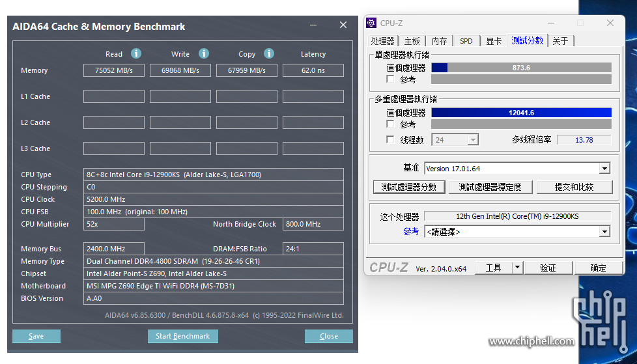This screenshot has width=637, height=364.
Task: Click the Memory Copy 67959 MB/s field
Action: [x=247, y=70]
